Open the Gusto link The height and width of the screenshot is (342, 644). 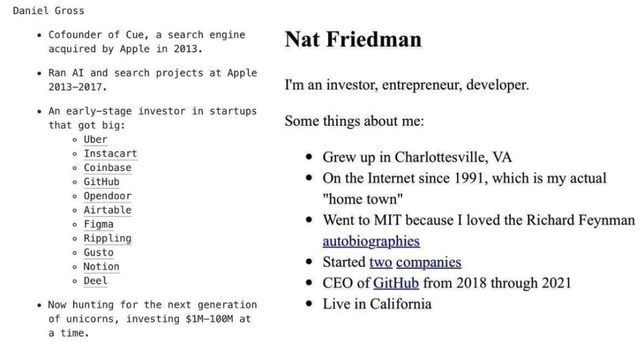click(98, 253)
